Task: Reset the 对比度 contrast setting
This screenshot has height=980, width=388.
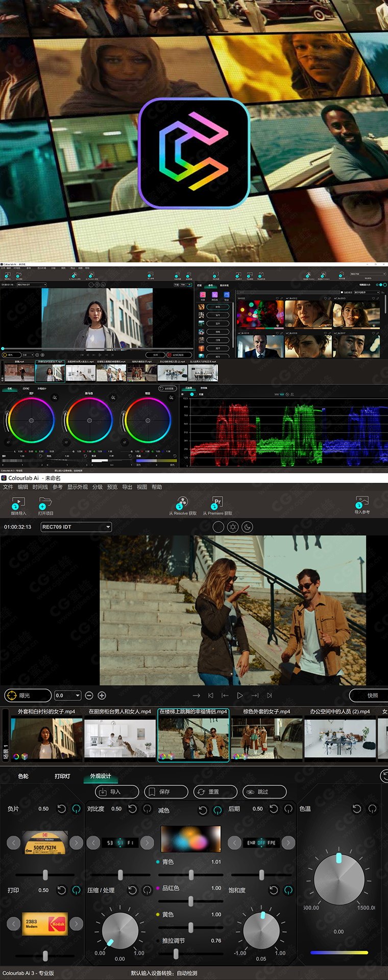Action: 132,808
